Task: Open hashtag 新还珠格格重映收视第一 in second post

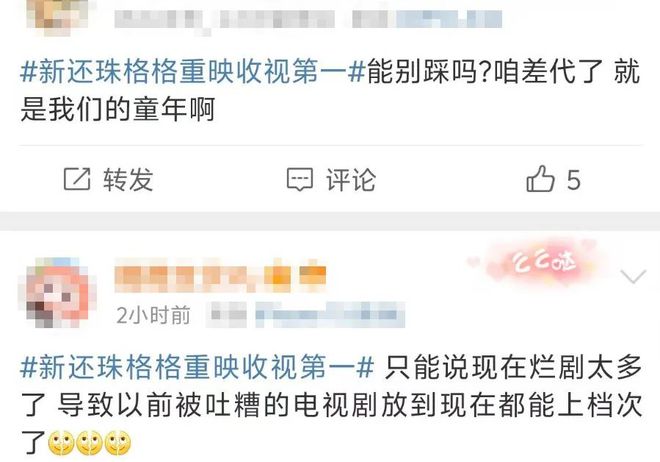Action: (x=197, y=366)
